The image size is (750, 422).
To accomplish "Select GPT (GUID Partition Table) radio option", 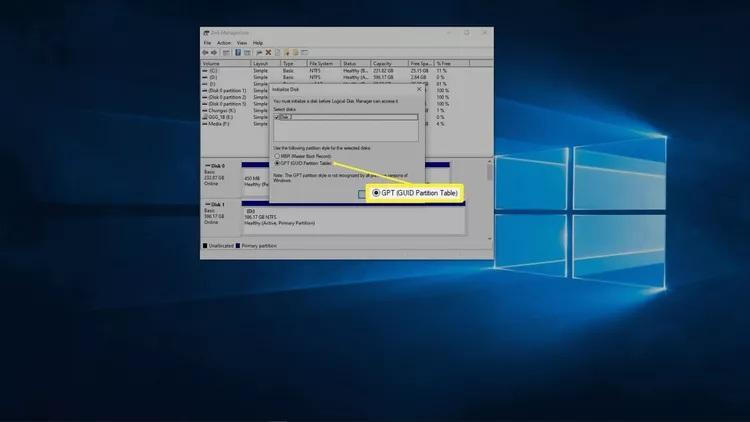I will (277, 163).
